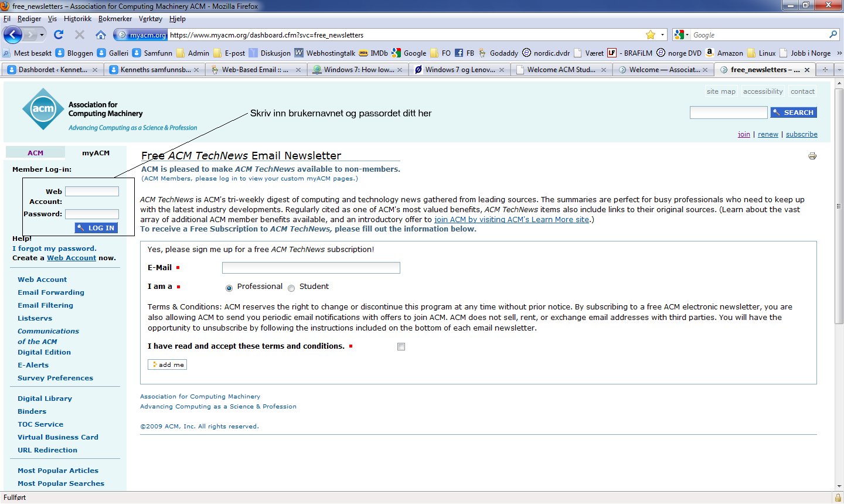Follow the join ACM Learn More link

click(512, 220)
